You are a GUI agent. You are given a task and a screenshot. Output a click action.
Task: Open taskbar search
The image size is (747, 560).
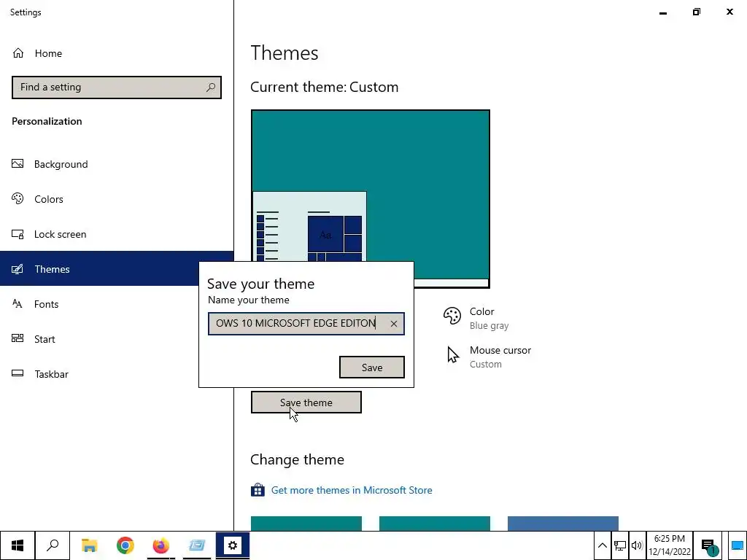click(53, 545)
